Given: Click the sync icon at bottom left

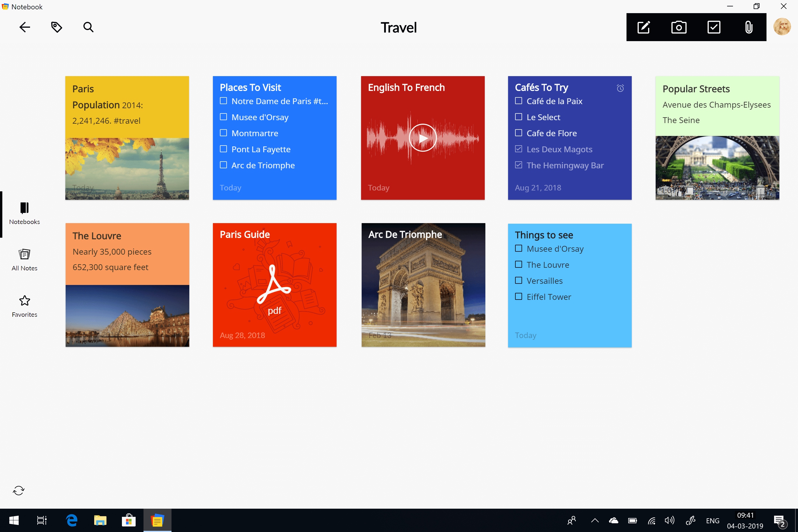Looking at the screenshot, I should [19, 490].
